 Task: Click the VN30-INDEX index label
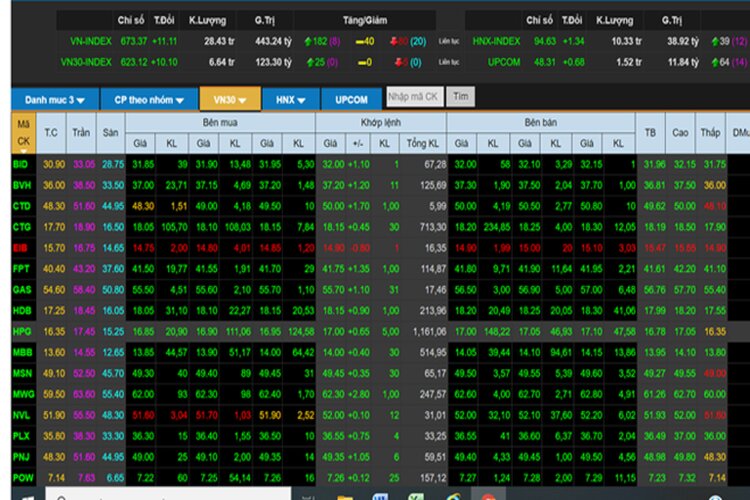pos(86,63)
